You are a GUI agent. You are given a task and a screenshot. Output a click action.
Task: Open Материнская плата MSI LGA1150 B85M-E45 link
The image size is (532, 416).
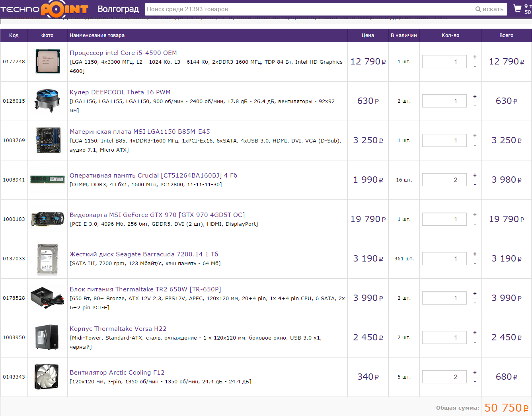[140, 131]
